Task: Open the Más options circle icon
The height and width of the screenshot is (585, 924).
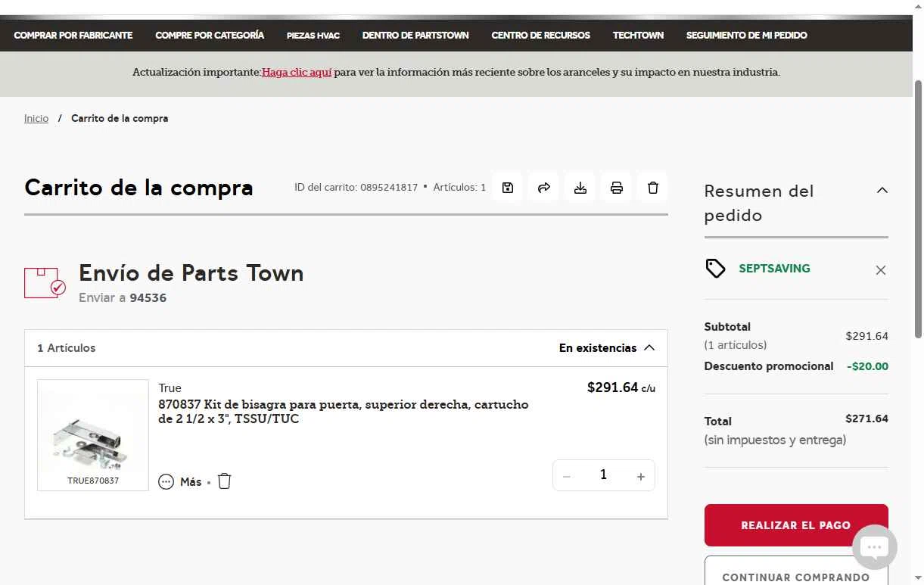Action: click(x=166, y=481)
